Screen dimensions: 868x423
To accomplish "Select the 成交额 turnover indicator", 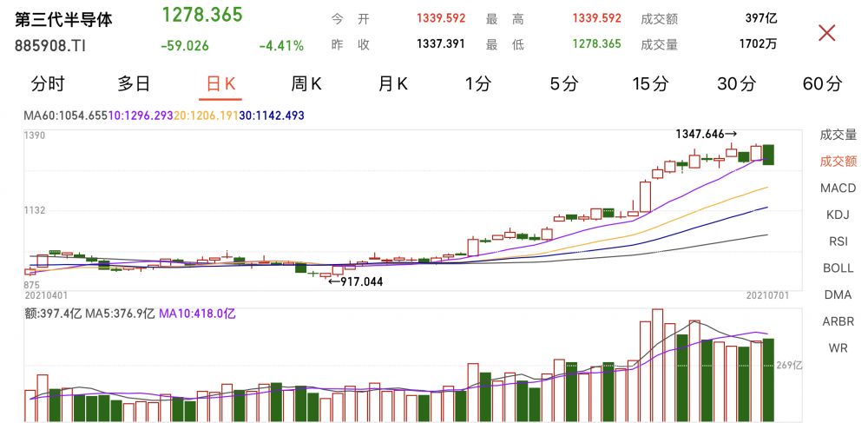I will pyautogui.click(x=838, y=161).
